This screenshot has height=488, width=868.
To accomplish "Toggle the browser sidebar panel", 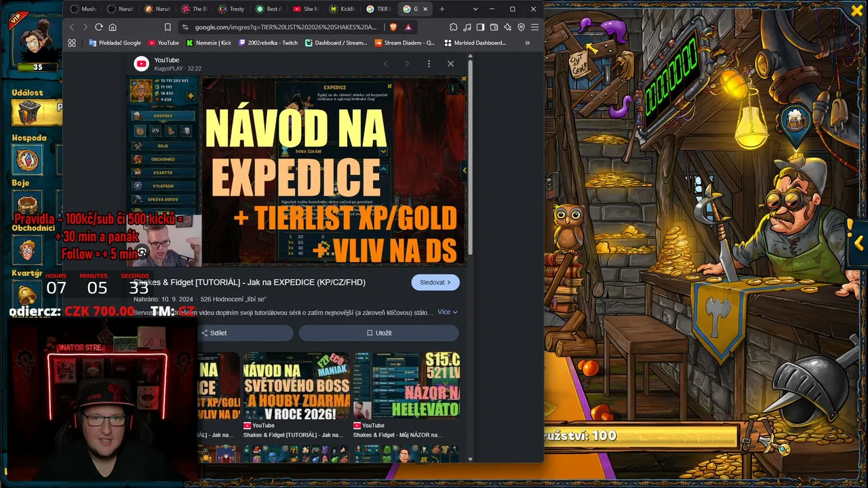I will pyautogui.click(x=481, y=27).
